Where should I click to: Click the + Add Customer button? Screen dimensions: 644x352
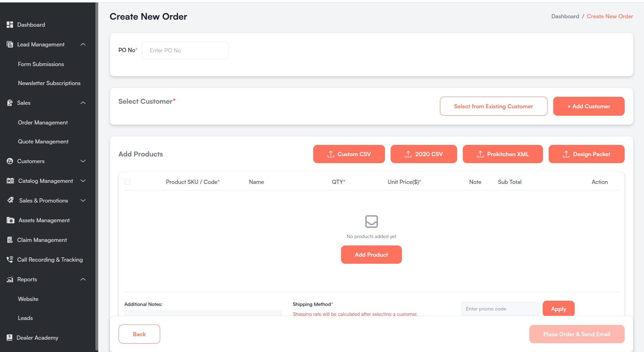click(x=589, y=106)
